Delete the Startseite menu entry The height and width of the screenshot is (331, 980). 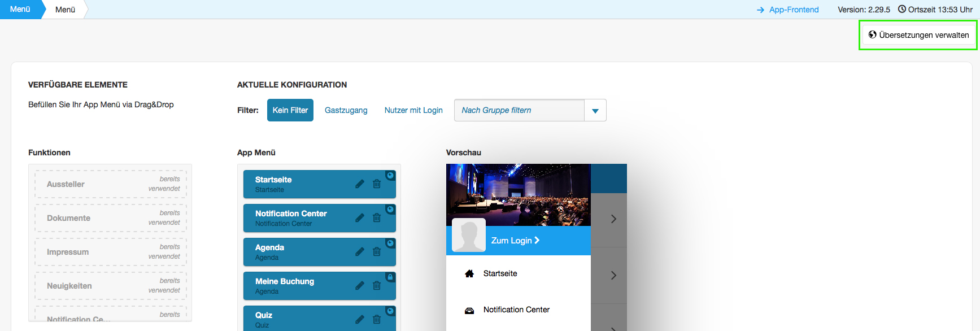click(377, 184)
